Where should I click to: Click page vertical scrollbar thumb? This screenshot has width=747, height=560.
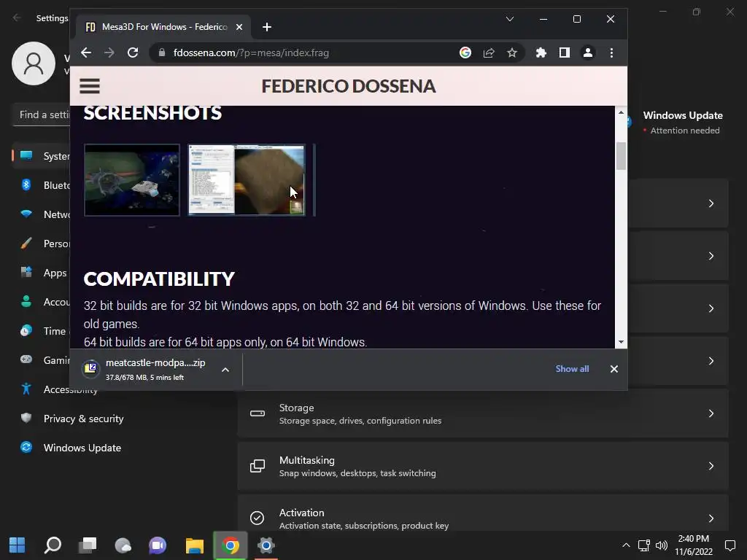click(621, 156)
